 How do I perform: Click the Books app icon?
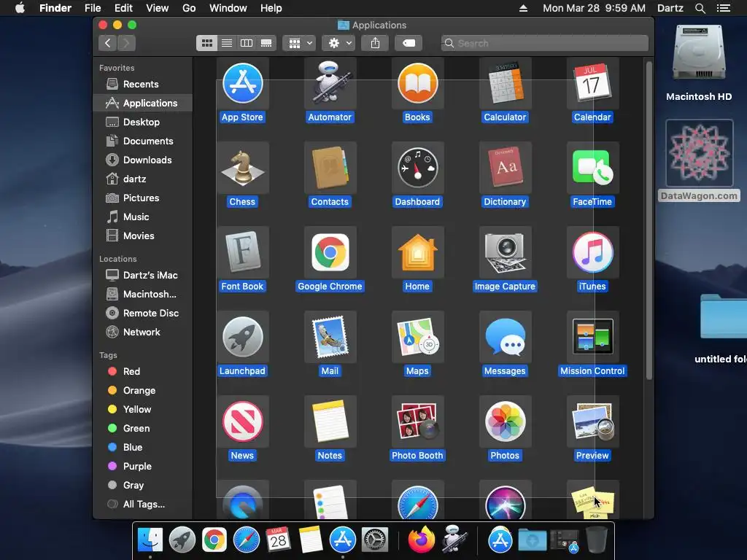pyautogui.click(x=418, y=83)
